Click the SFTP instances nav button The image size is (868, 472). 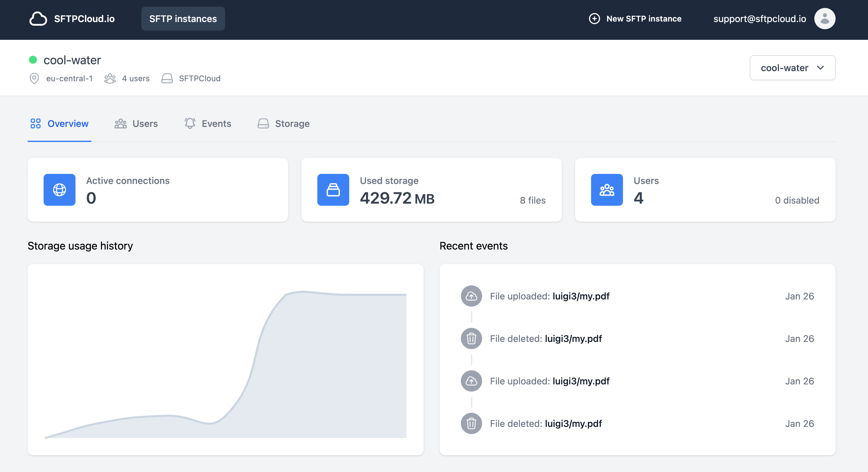click(x=183, y=19)
